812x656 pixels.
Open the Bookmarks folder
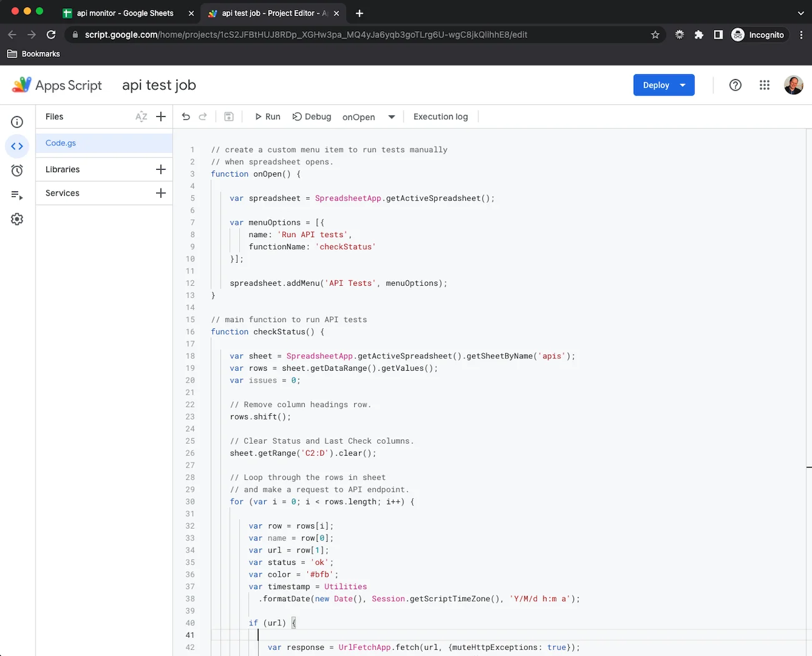34,54
